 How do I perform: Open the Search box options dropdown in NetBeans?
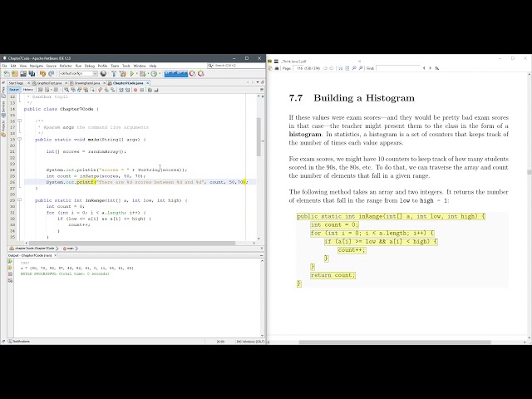pos(210,66)
